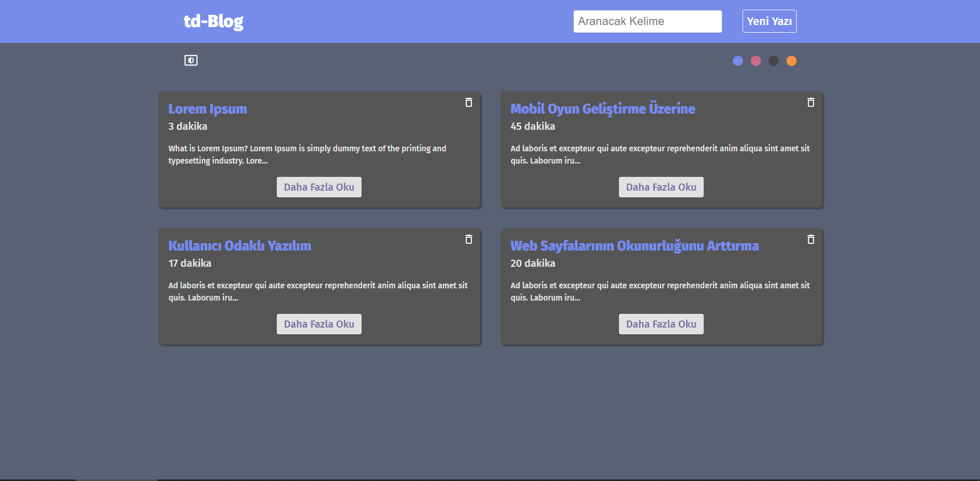
Task: Open Web Sayfalarının Okunurluğunu Arttırma title
Action: [x=635, y=246]
